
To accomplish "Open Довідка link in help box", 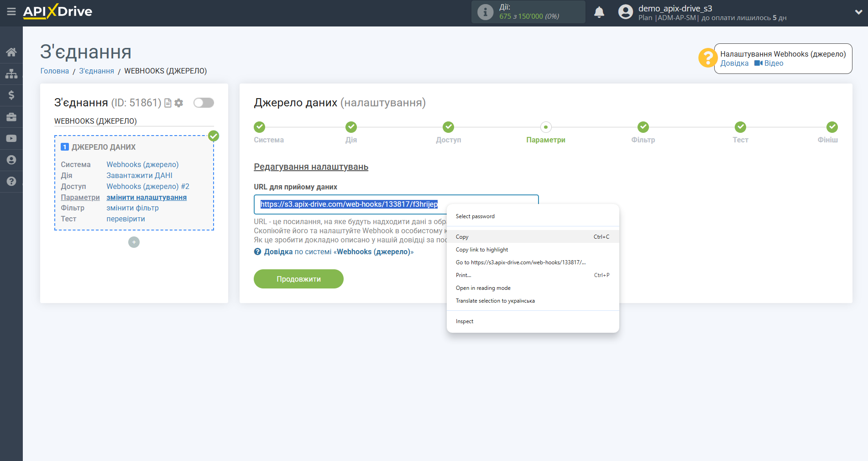I will pos(734,63).
